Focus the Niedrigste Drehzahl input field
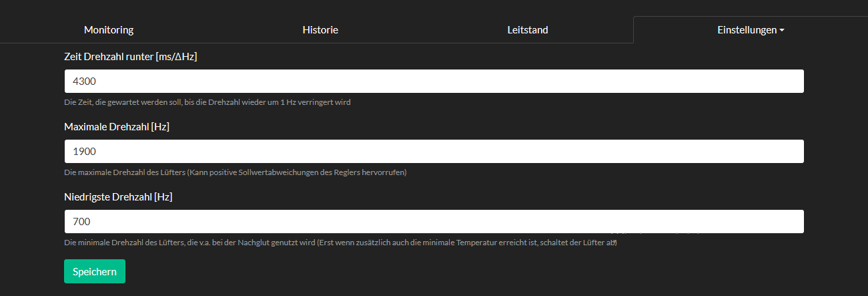This screenshot has width=868, height=296. (434, 221)
